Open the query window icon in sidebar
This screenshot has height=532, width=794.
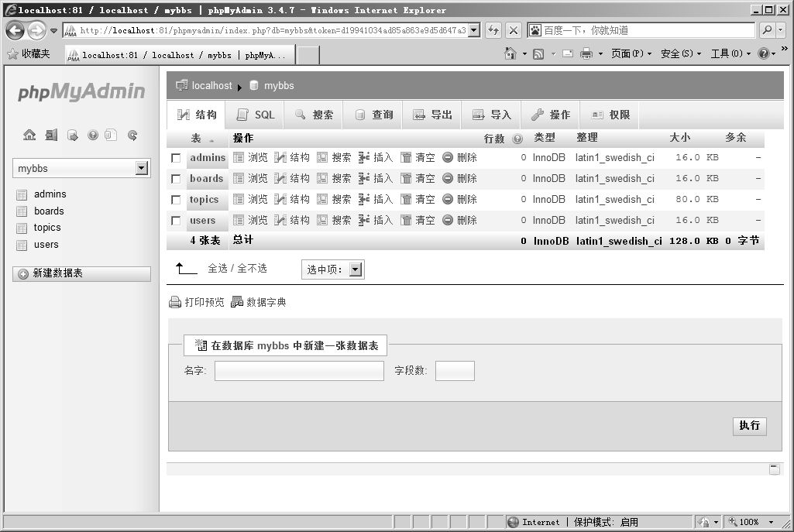pos(72,136)
